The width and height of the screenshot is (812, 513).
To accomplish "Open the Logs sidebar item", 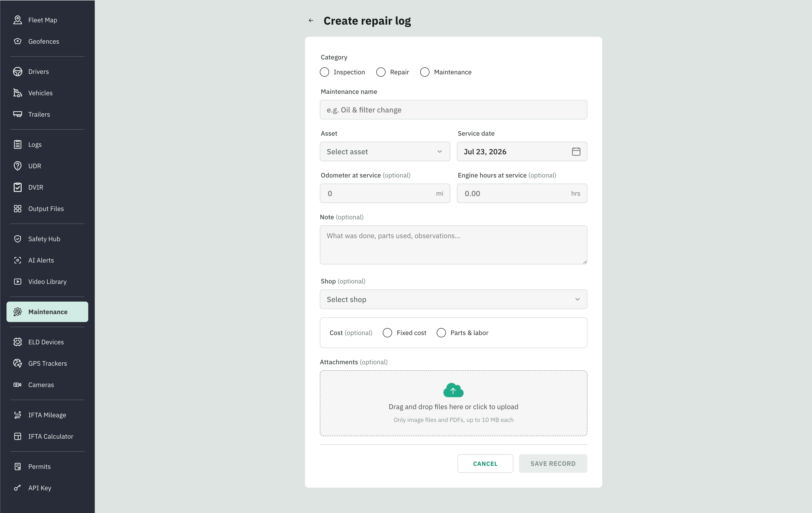I will [47, 144].
